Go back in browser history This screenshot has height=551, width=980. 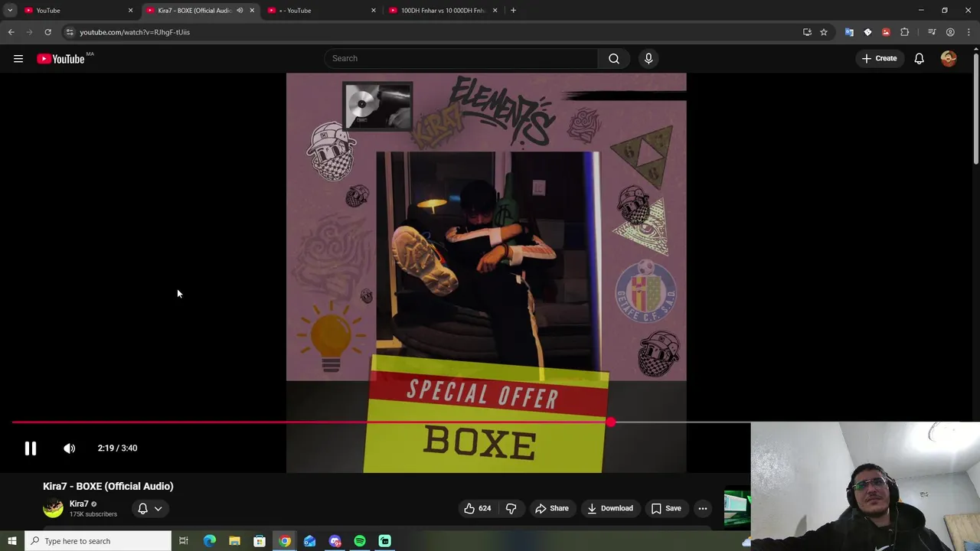11,32
